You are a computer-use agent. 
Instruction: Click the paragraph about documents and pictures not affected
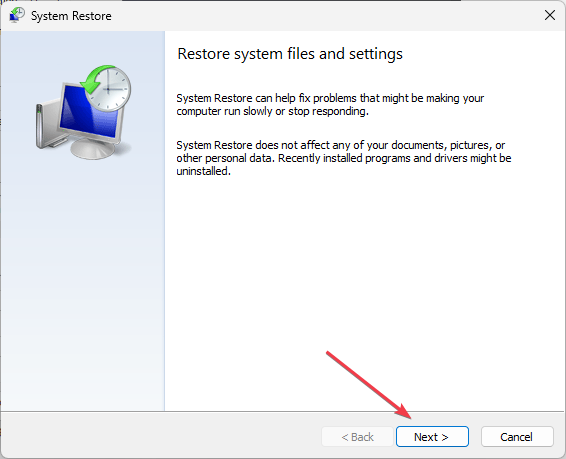(344, 158)
